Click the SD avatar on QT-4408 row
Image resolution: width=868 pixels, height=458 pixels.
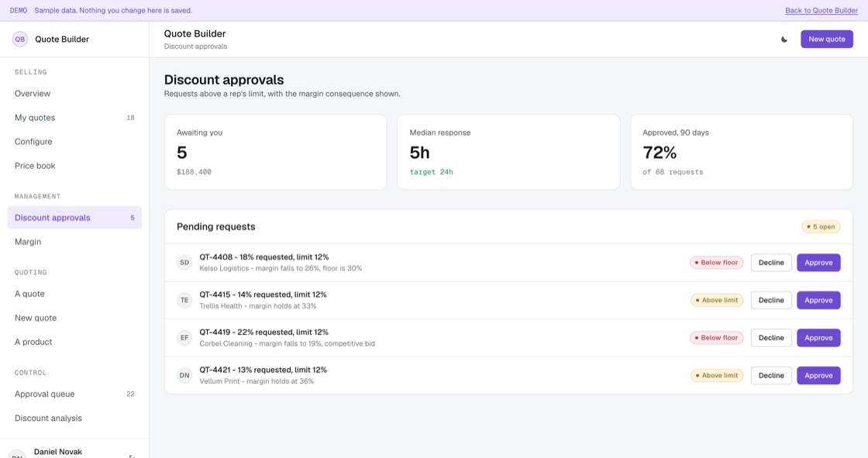pos(184,263)
